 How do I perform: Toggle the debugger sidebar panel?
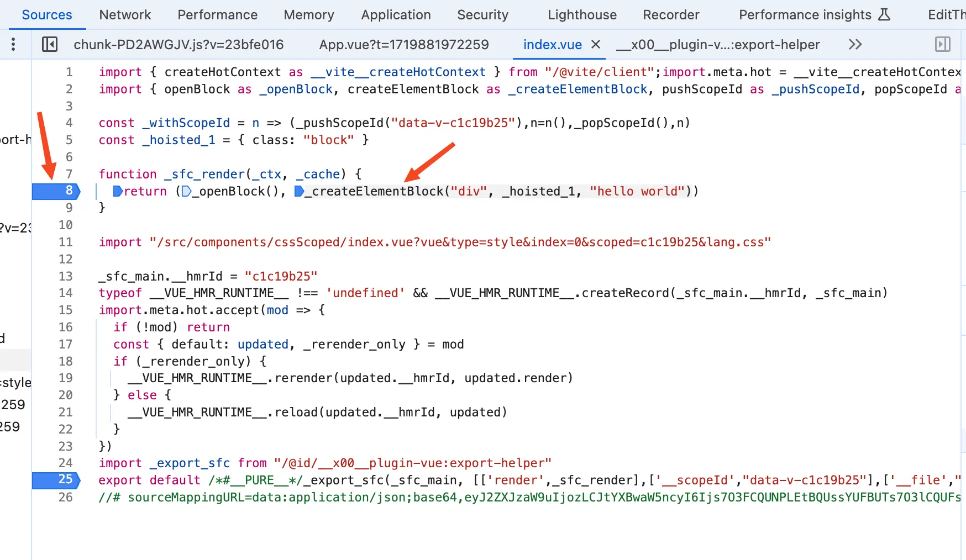point(942,44)
